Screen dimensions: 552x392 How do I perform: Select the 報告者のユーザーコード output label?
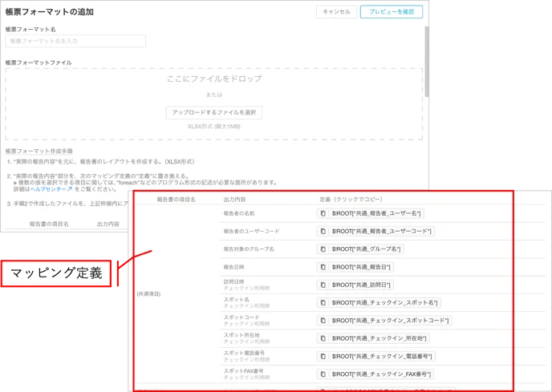[251, 231]
